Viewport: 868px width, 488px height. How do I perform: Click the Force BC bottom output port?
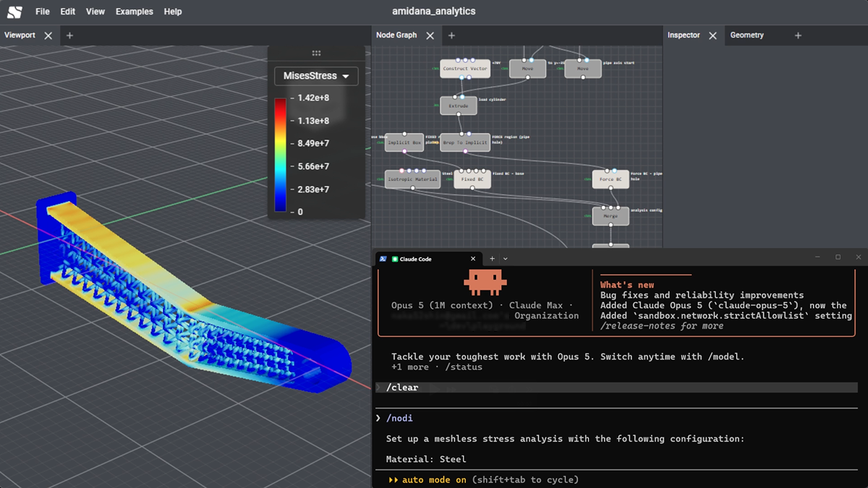[x=610, y=188]
